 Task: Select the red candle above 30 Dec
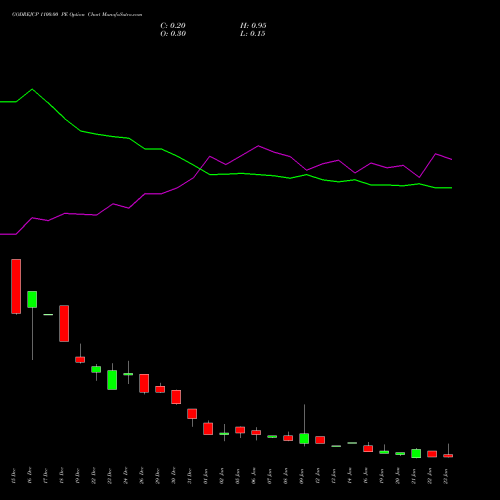(x=176, y=397)
